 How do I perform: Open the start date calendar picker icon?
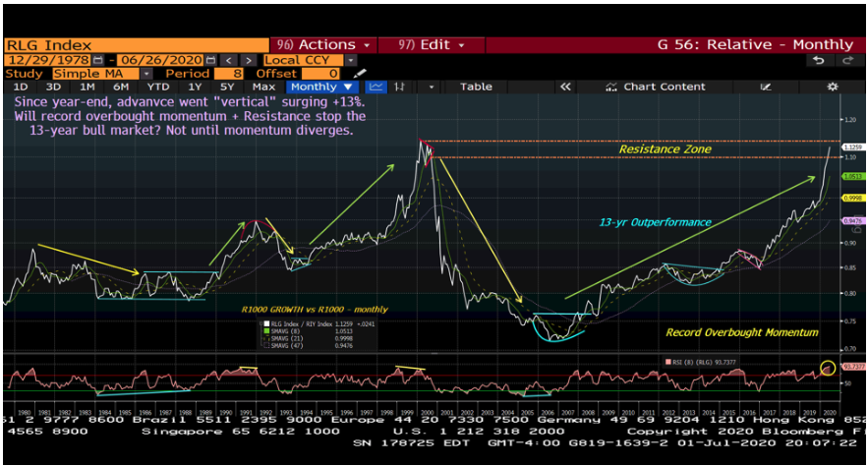pos(98,60)
